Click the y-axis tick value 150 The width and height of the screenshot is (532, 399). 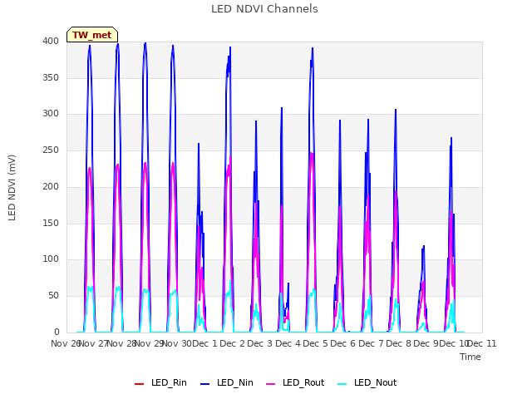[51, 224]
